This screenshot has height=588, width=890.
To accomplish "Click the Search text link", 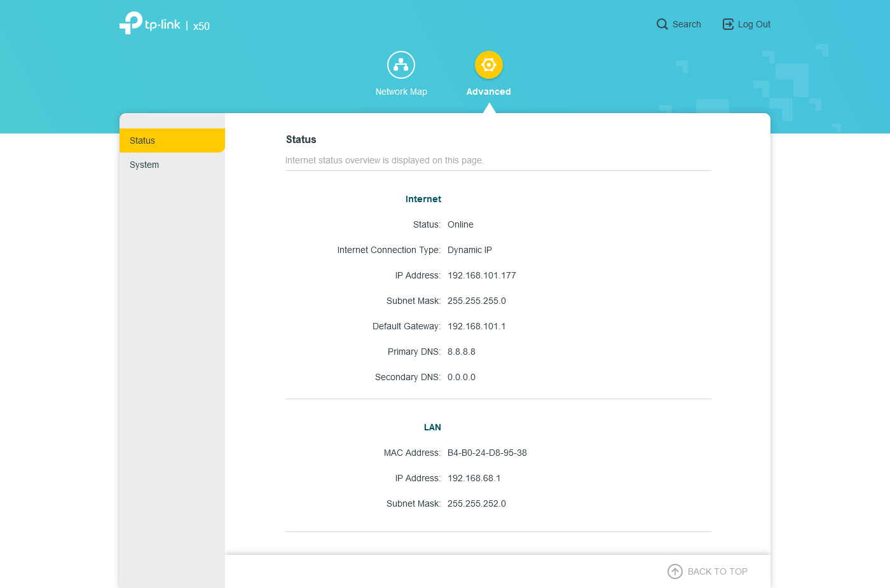I will [x=687, y=24].
